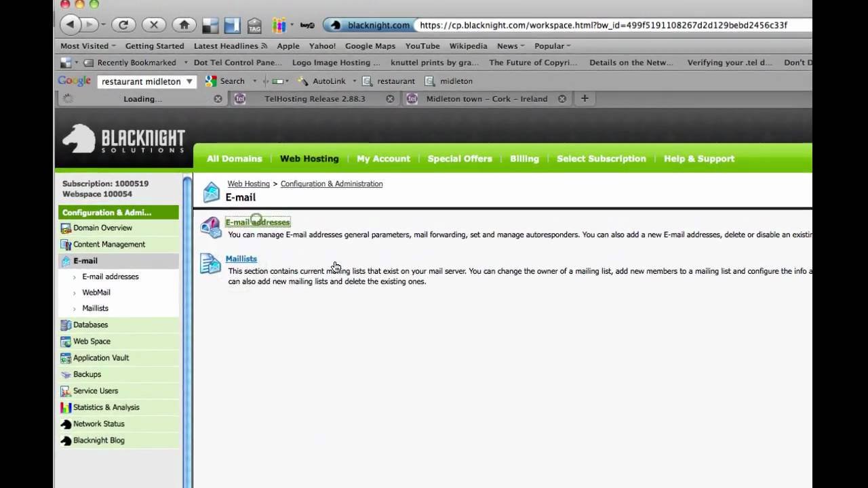The width and height of the screenshot is (868, 488).
Task: Click the browser Home icon
Action: 183,24
